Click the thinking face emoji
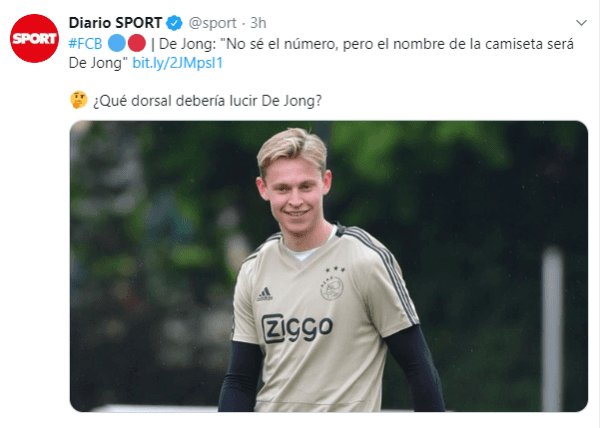Screen dimensions: 600x428 pos(79,100)
